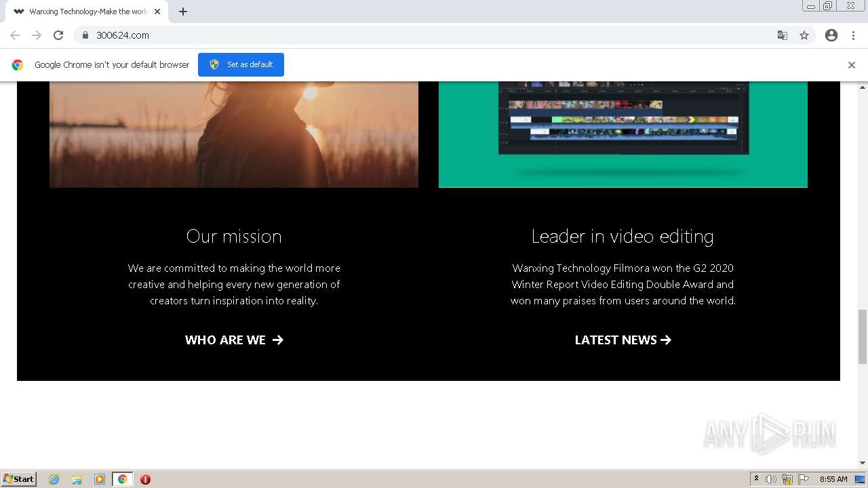
Task: Click the scrollbar up arrow
Action: coord(863,87)
